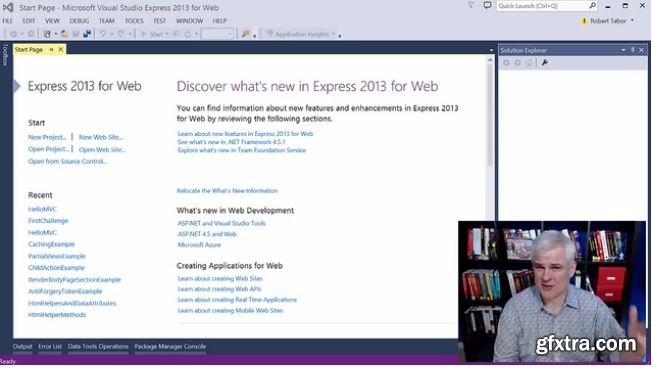Screen dimensions: 653x367
Task: Open the Solution Explorer Properties wrench icon
Action: (x=545, y=62)
